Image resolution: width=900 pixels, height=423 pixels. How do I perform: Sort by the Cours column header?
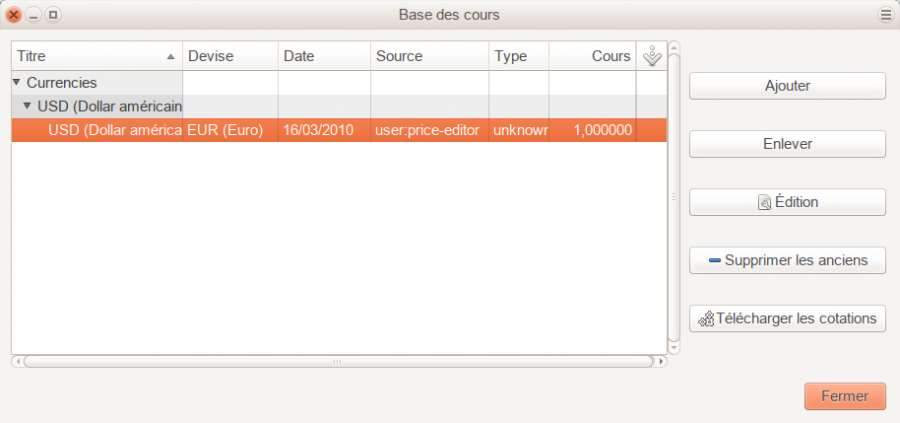tap(592, 57)
